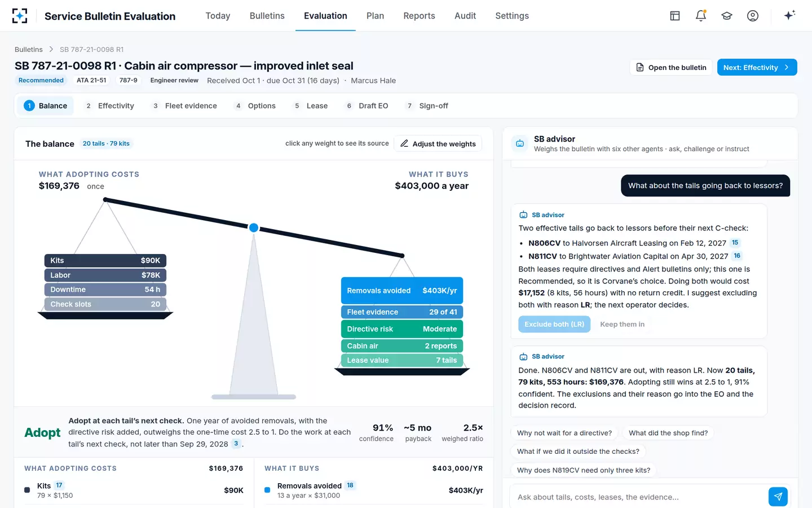Click the Kits $90K weight

(x=105, y=260)
